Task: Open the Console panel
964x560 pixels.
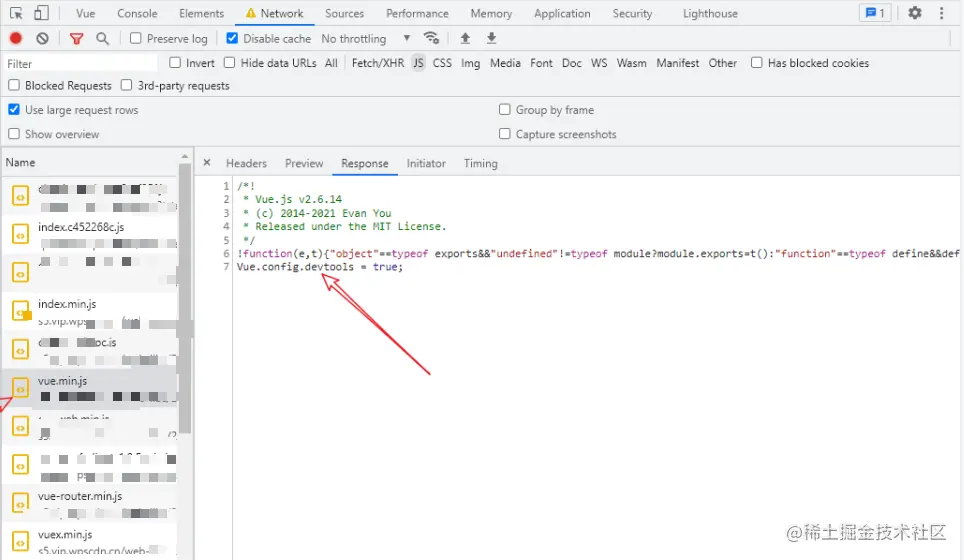Action: [x=137, y=14]
